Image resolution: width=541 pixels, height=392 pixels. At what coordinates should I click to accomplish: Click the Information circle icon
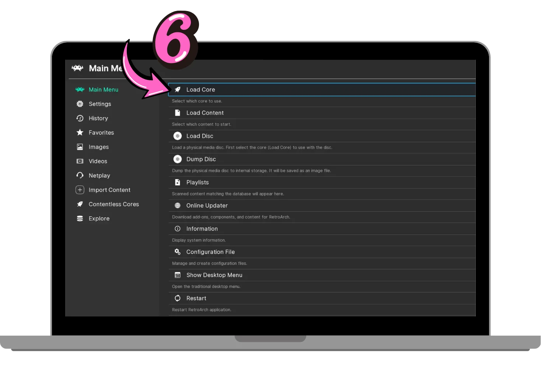click(x=178, y=229)
